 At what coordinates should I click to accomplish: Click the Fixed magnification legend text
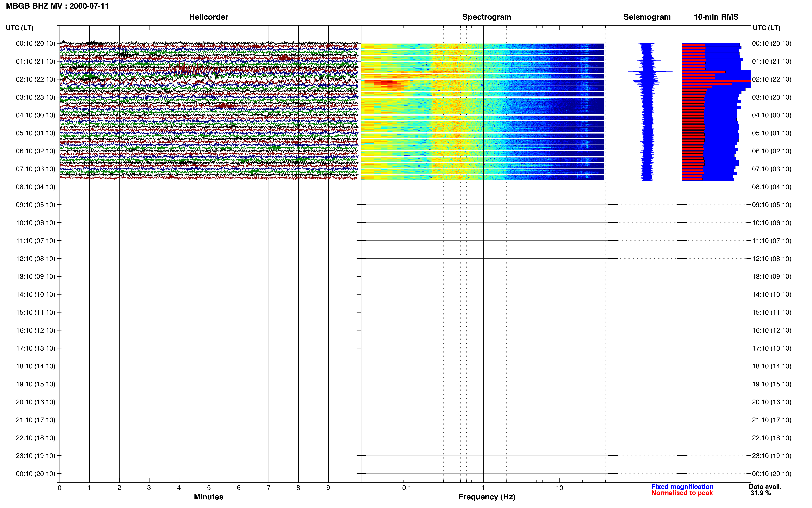click(x=682, y=486)
